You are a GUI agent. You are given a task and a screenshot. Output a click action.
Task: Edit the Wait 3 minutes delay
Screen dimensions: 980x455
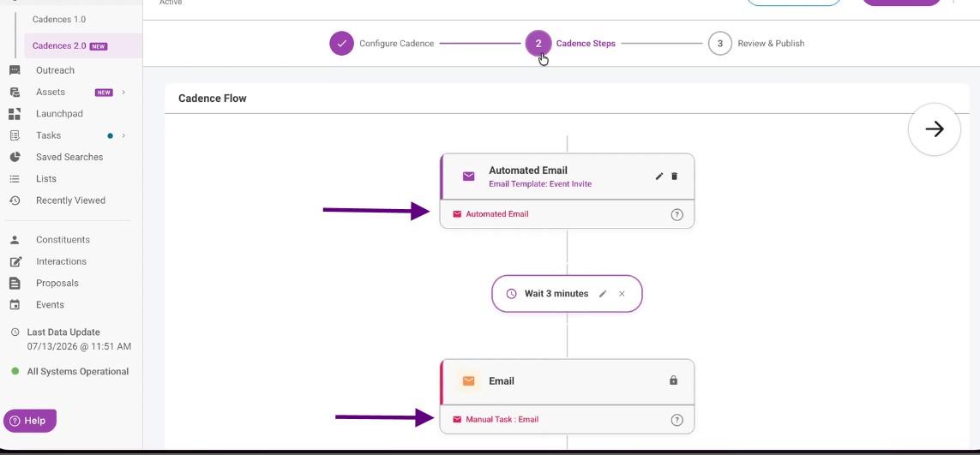pos(603,294)
